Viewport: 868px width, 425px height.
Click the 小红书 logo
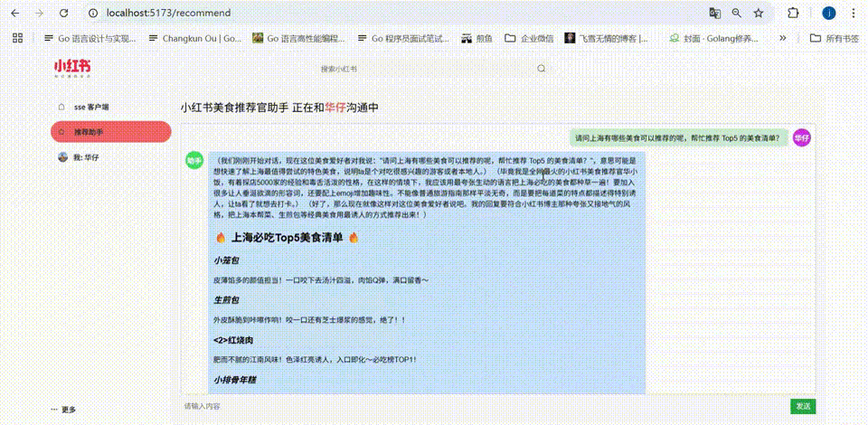[72, 68]
